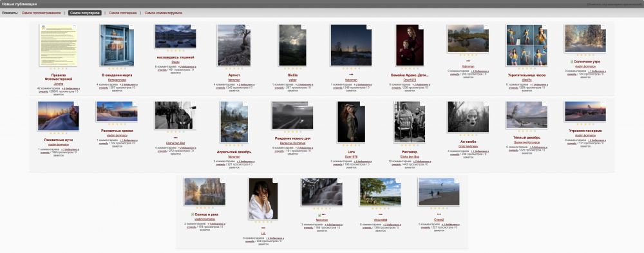
Task: Open the snowy forest 'Солнечное утро' thumbnail
Action: click(585, 38)
